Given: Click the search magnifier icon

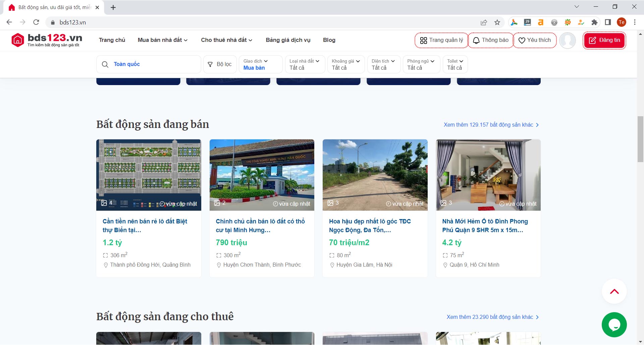Looking at the screenshot, I should 105,64.
